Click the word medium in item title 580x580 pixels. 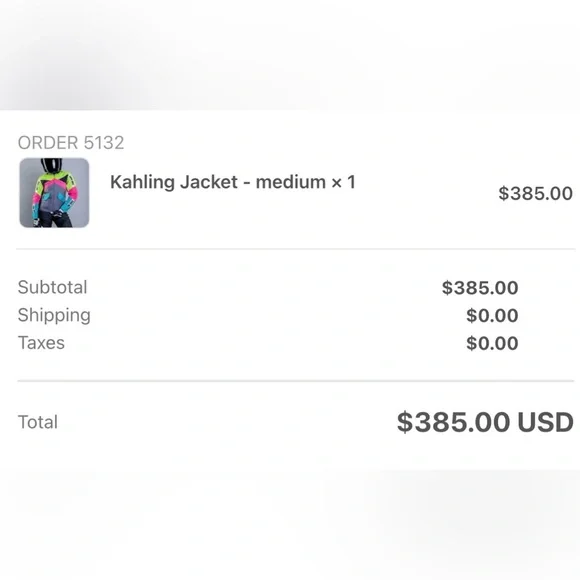pyautogui.click(x=291, y=182)
